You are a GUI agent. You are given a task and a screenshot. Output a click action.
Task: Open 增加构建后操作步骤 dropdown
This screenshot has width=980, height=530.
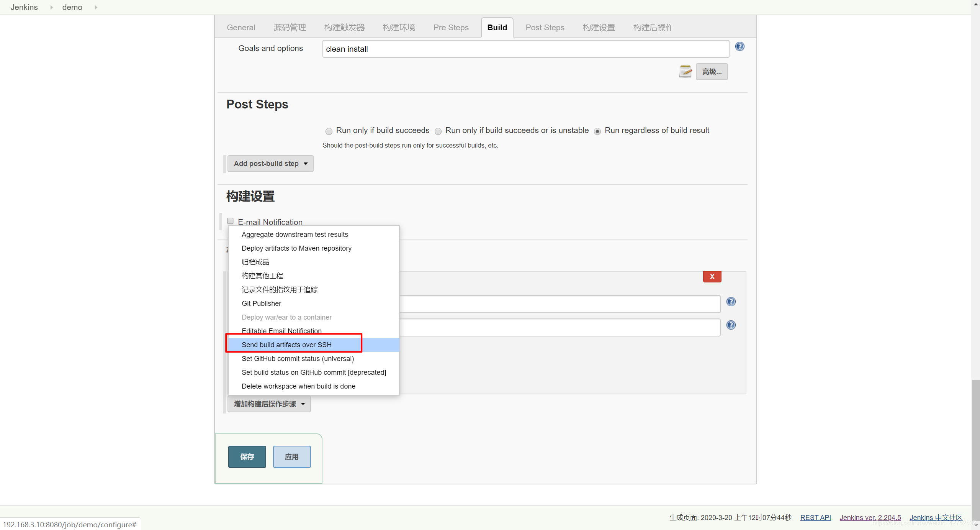(269, 404)
